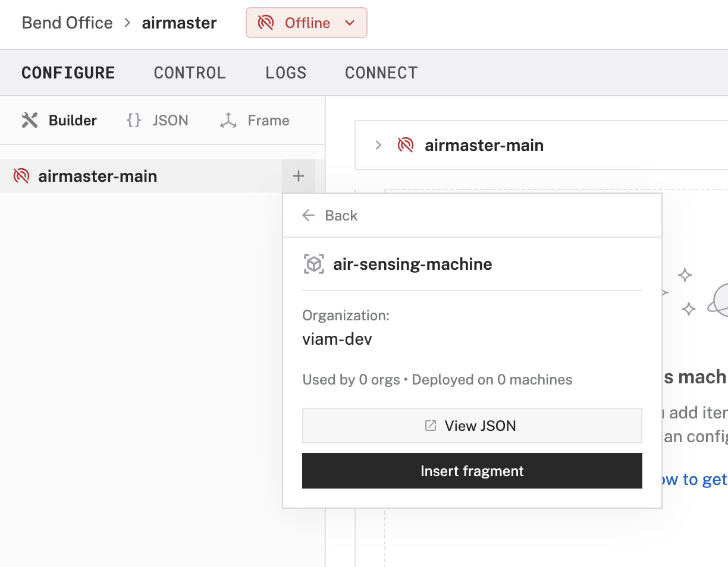Click the offline icon in sidebar airmaster-main row
728x567 pixels.
21,176
